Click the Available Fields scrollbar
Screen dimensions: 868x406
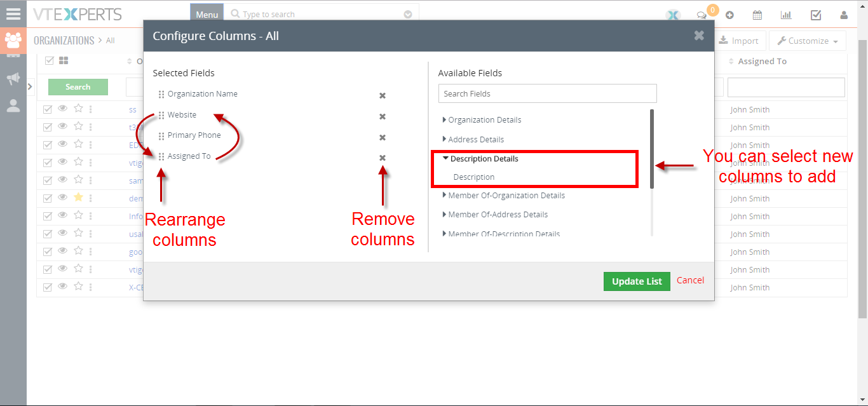tap(652, 149)
